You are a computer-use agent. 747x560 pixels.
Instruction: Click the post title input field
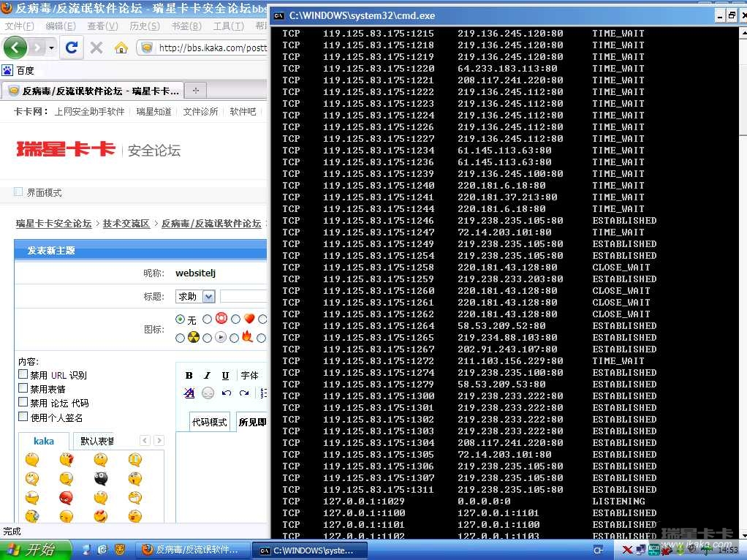[243, 296]
